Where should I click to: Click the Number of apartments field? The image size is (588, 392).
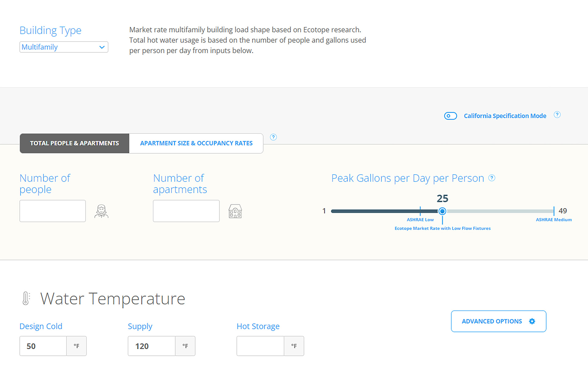coord(186,211)
